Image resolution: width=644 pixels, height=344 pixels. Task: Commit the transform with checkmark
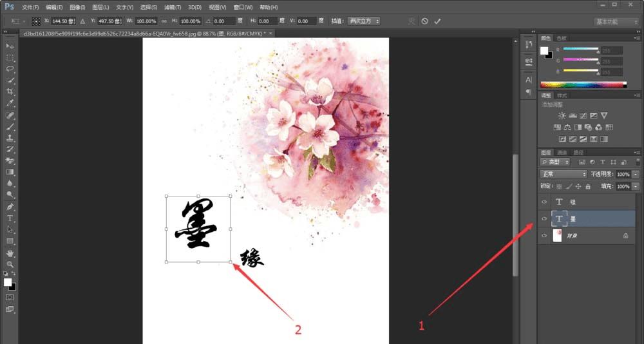(437, 21)
